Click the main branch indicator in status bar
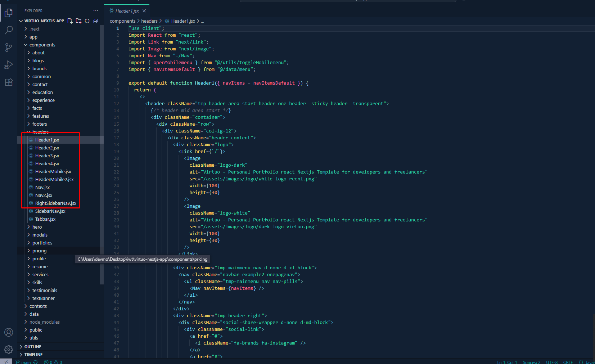 pyautogui.click(x=23, y=362)
